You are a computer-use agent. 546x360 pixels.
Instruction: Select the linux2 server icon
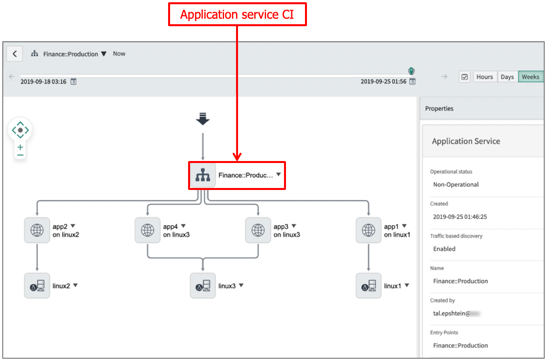(37, 286)
